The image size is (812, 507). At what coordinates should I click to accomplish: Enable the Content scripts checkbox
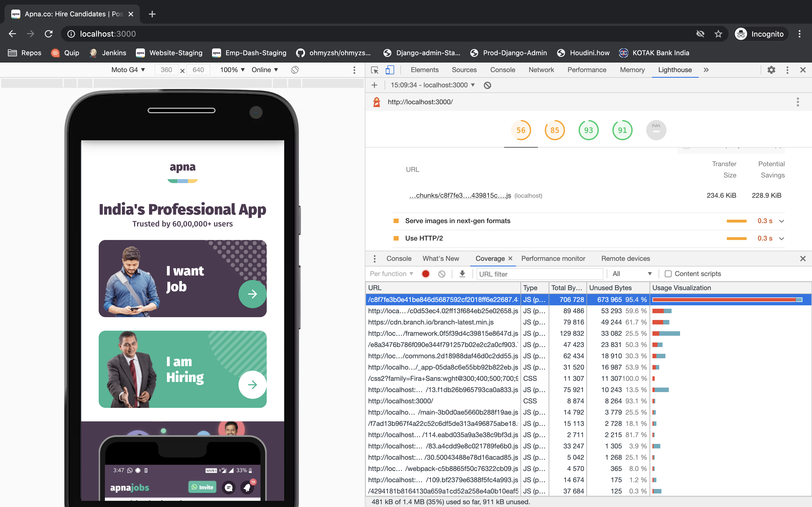668,273
